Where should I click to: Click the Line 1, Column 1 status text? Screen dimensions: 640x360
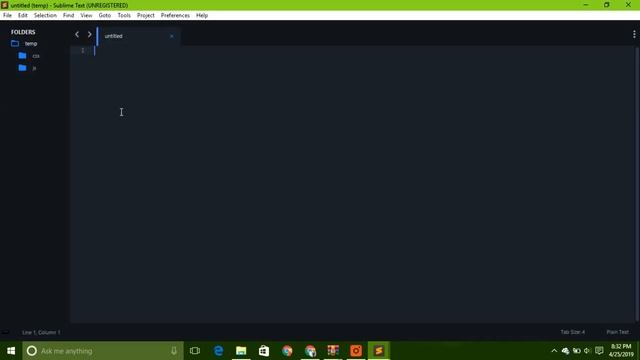41,333
